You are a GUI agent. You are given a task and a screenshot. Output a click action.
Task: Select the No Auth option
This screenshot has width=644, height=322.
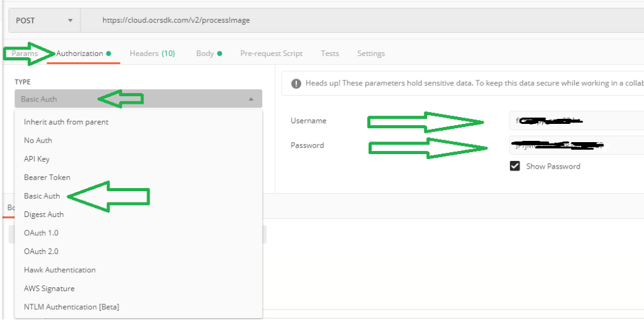138,140
